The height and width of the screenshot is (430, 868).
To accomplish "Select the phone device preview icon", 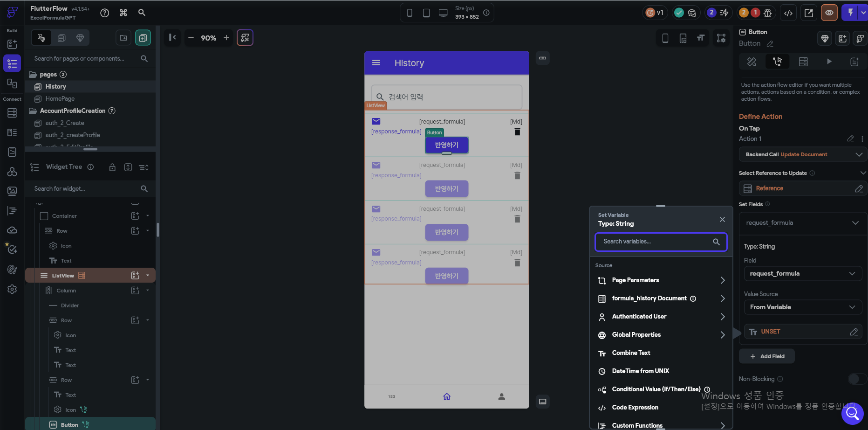I will coord(410,13).
